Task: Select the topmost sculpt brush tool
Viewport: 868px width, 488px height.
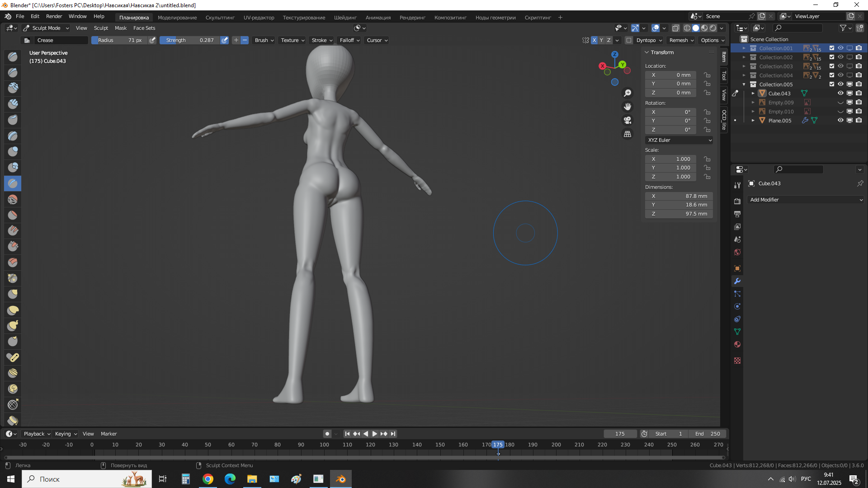Action: coord(13,57)
